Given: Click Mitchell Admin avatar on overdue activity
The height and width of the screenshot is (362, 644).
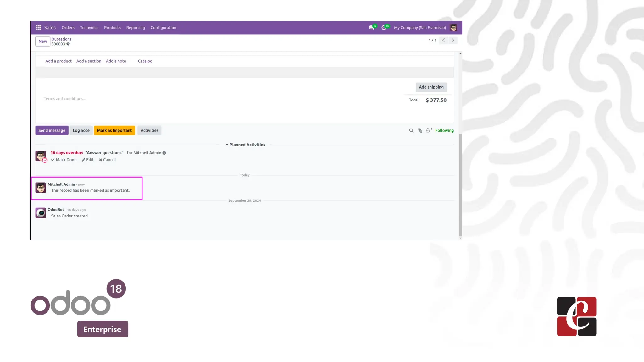Looking at the screenshot, I should coord(41,156).
